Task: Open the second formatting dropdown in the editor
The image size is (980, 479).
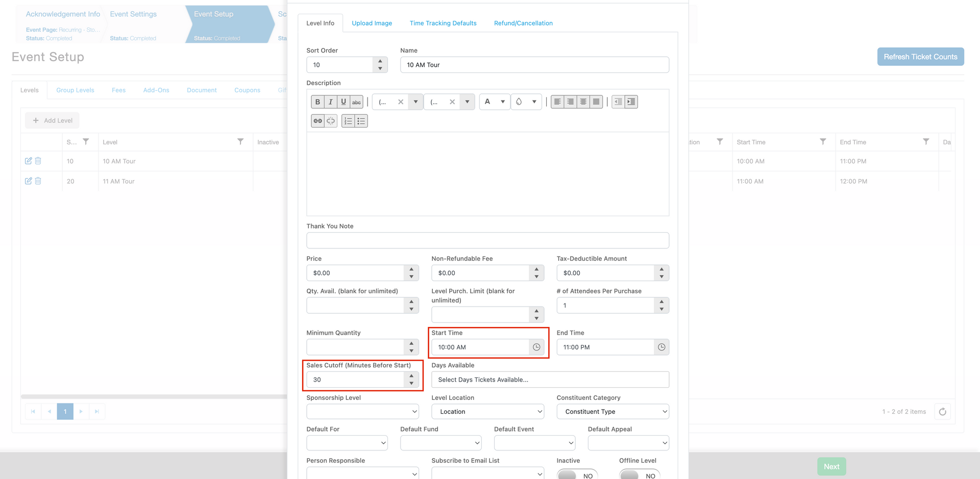Action: [467, 102]
